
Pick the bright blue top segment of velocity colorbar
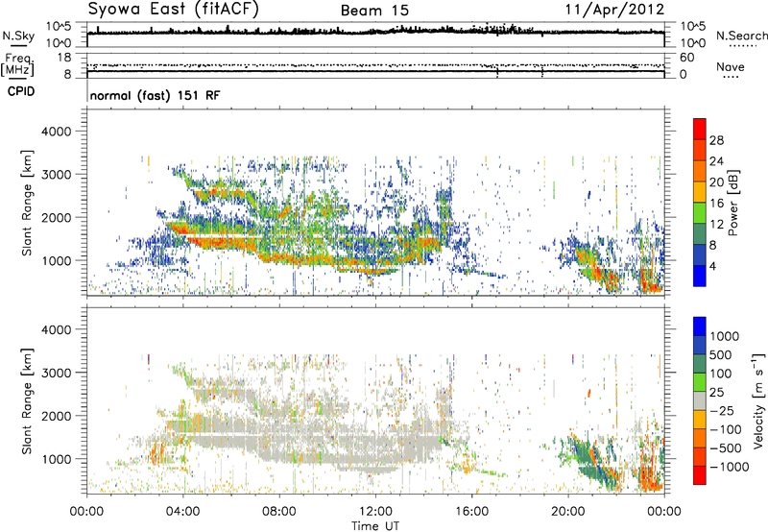pos(700,326)
